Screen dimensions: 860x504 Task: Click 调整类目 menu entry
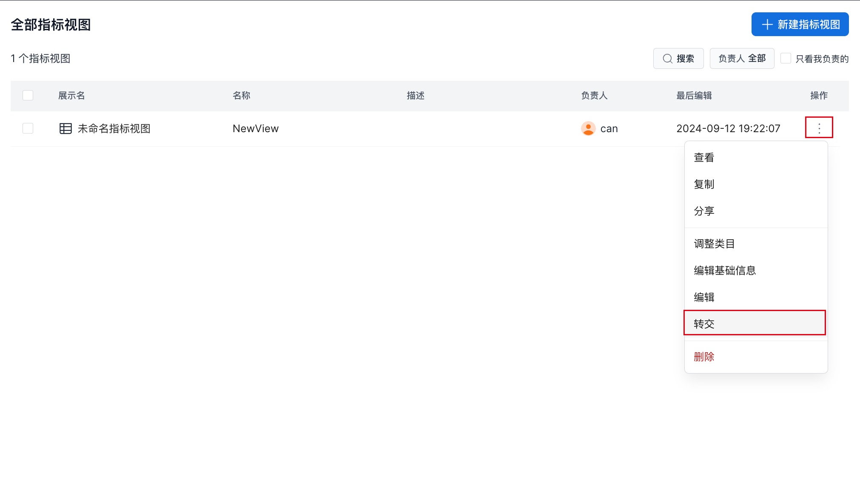click(714, 244)
